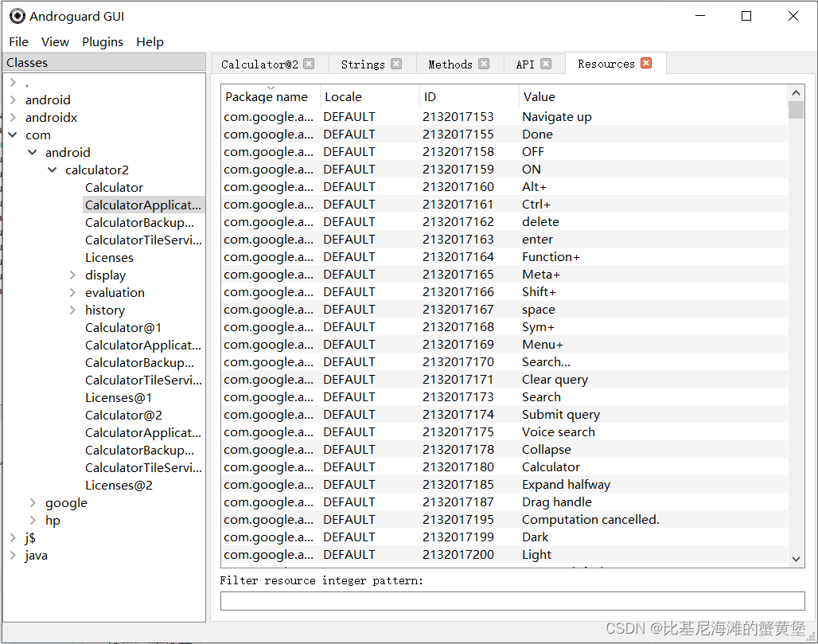Select the Licenses class
The width and height of the screenshot is (818, 644).
click(110, 257)
